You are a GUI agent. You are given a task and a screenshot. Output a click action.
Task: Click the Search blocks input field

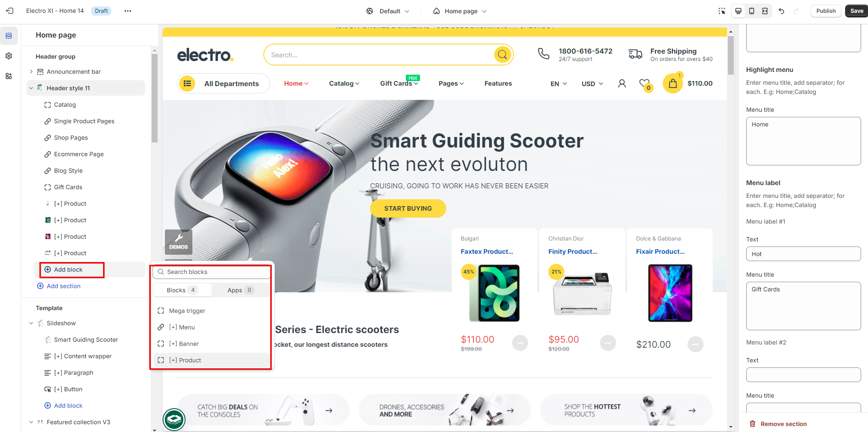pos(212,272)
